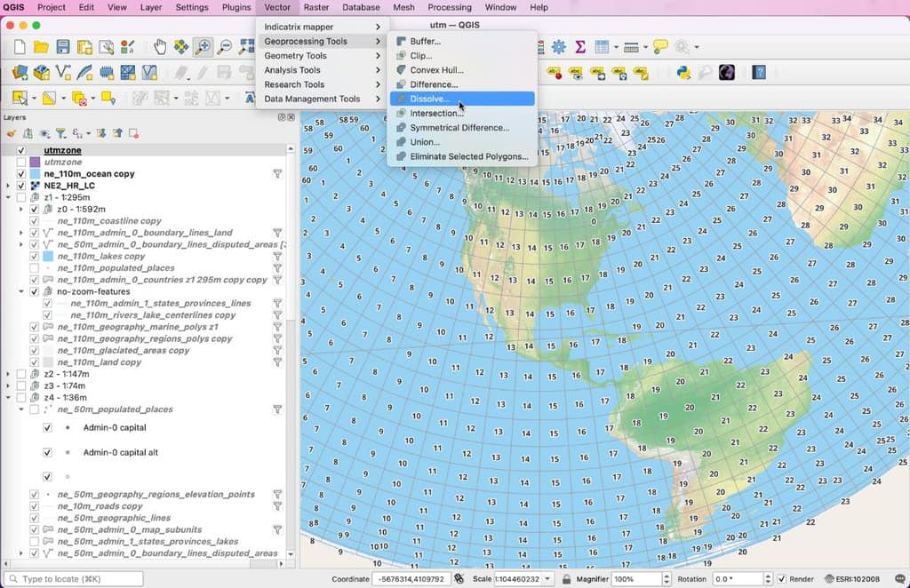Screen dimensions: 910x588
Task: Click the Open Layer Styling brush icon
Action: point(11,133)
